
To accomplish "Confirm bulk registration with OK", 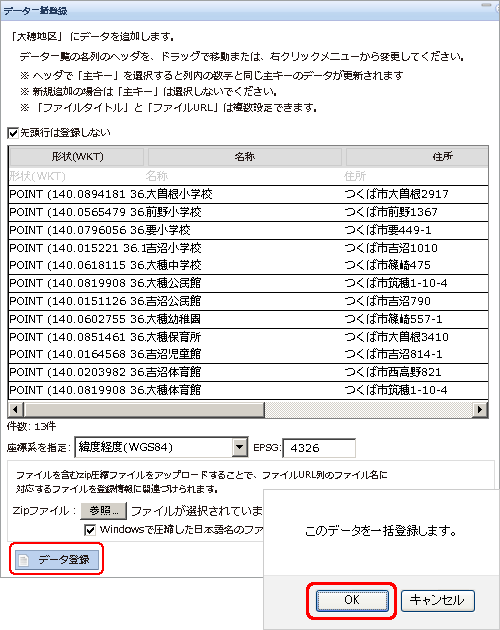I will click(x=352, y=600).
